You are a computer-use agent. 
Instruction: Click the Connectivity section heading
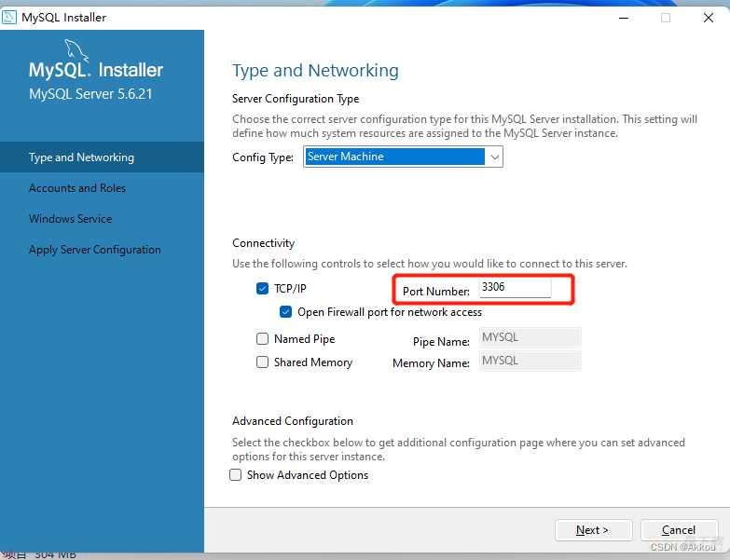tap(264, 243)
